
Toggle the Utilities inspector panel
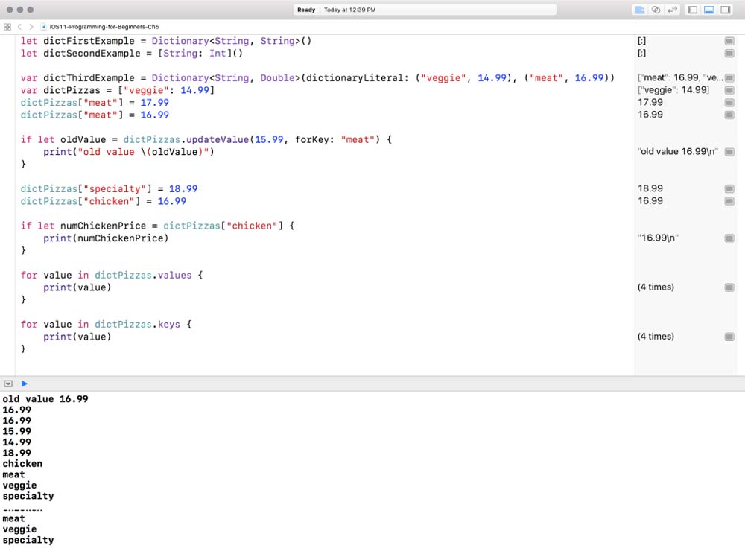(724, 10)
